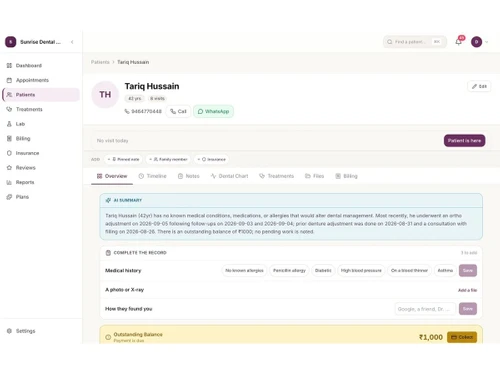Open Settings at sidebar bottom
Screen dimensions: 500x375
pyautogui.click(x=40, y=331)
